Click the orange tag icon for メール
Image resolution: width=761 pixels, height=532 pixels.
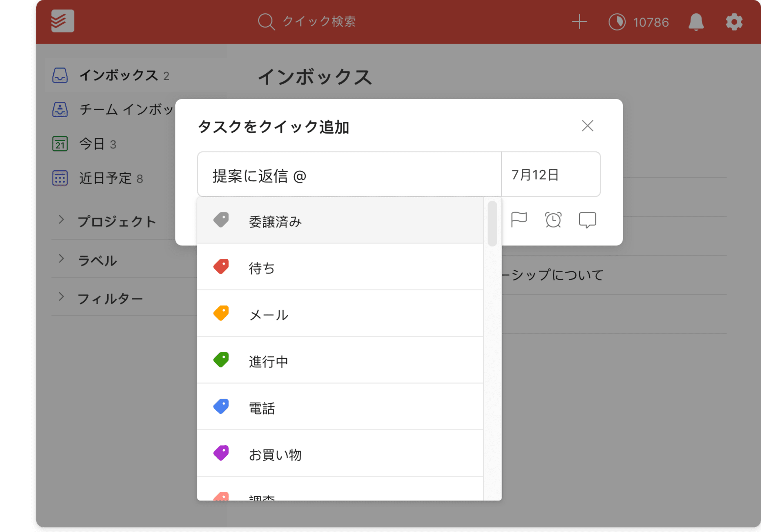coord(221,313)
